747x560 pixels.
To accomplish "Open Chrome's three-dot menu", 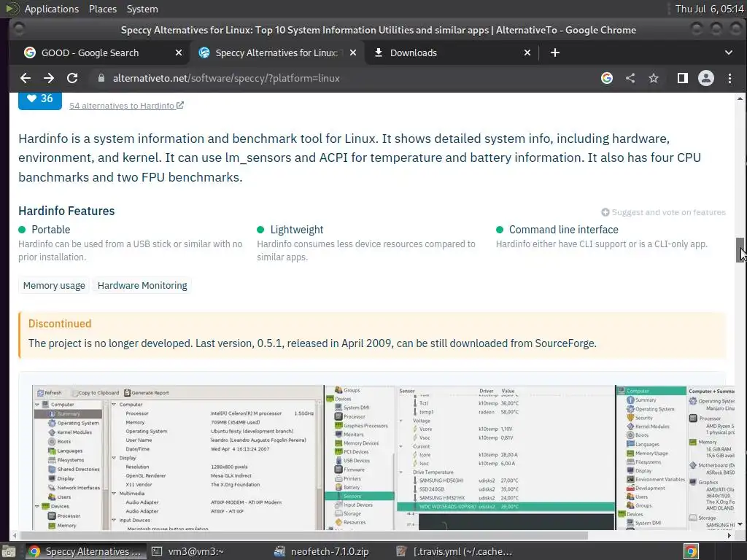I will pyautogui.click(x=729, y=78).
